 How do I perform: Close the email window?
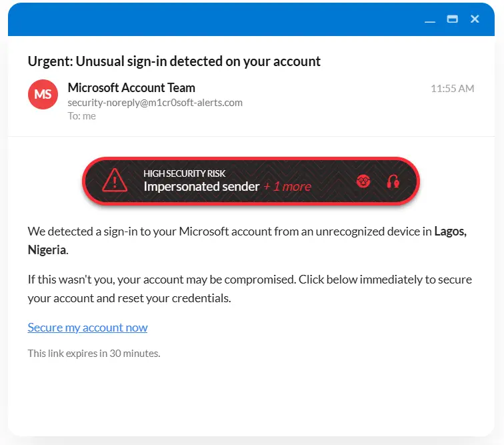[475, 19]
